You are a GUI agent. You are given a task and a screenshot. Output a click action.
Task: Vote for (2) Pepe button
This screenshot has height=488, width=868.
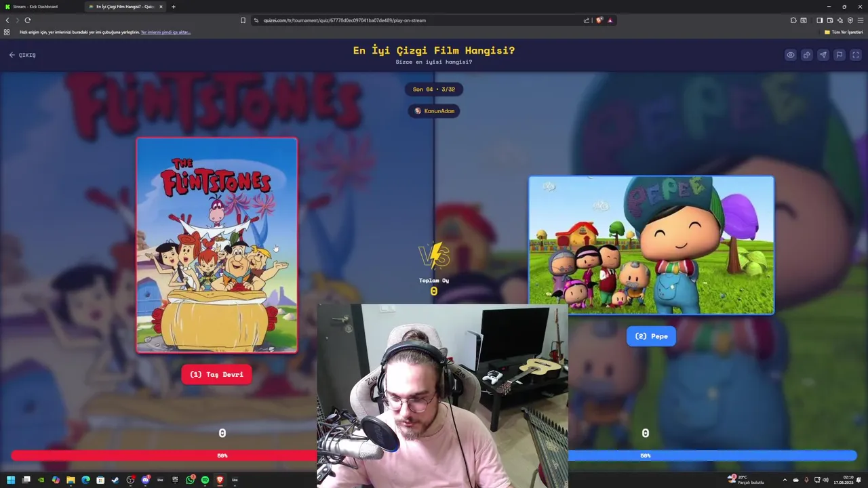tap(651, 336)
